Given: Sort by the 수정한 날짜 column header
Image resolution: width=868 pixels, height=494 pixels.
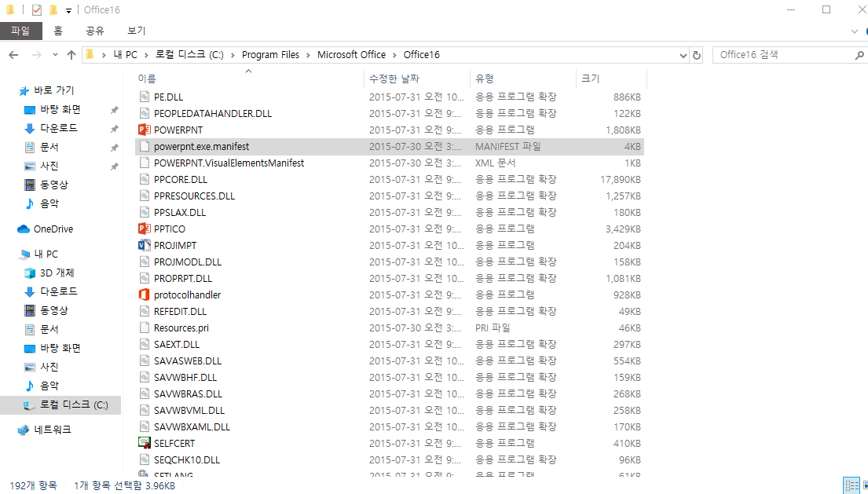Looking at the screenshot, I should [x=417, y=79].
